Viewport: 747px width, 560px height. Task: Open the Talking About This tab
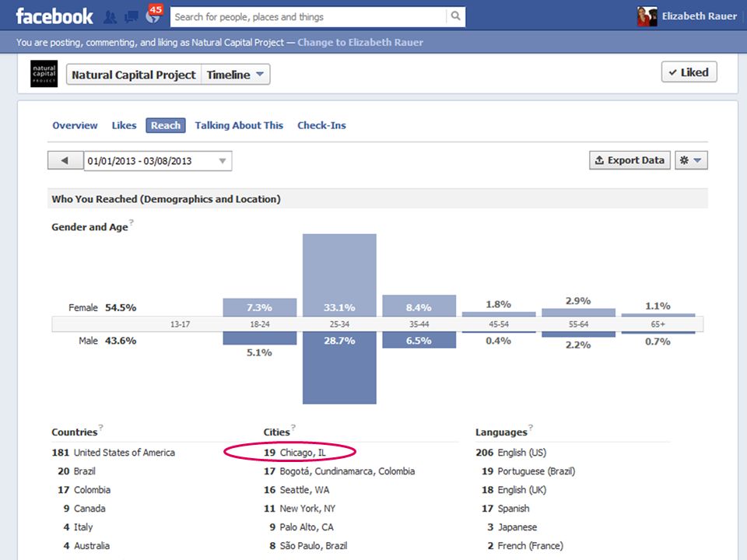(x=239, y=125)
